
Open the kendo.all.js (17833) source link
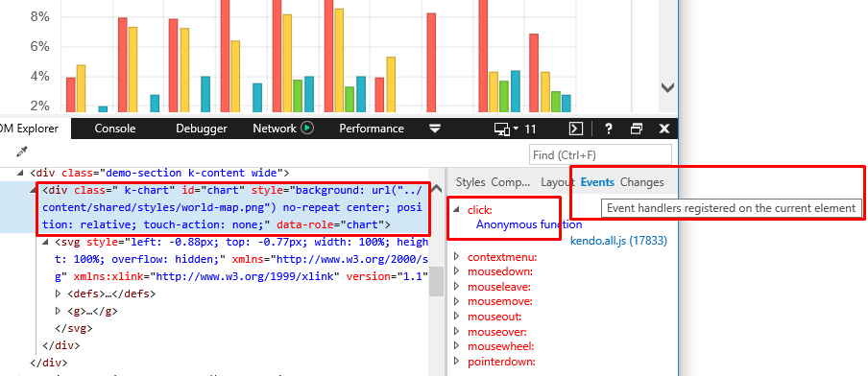coord(618,241)
